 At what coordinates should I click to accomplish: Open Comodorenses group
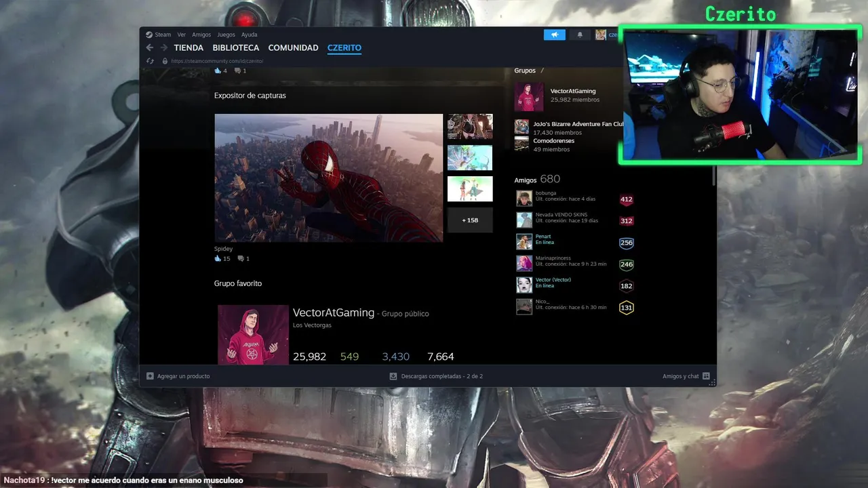(553, 141)
